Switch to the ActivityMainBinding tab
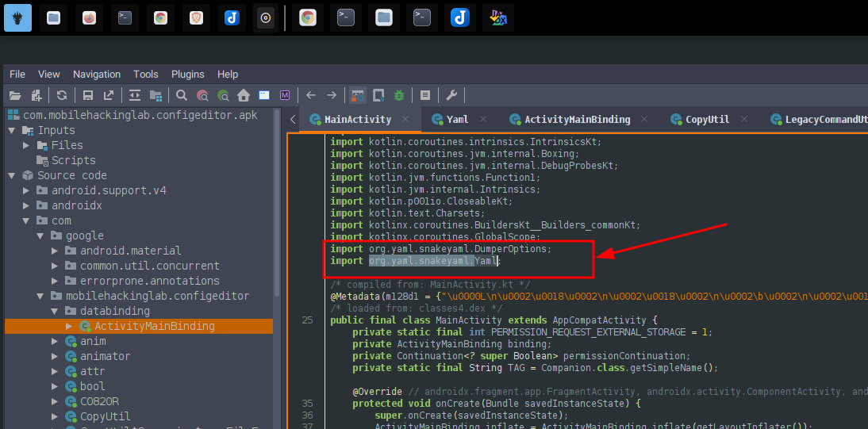 (x=578, y=120)
